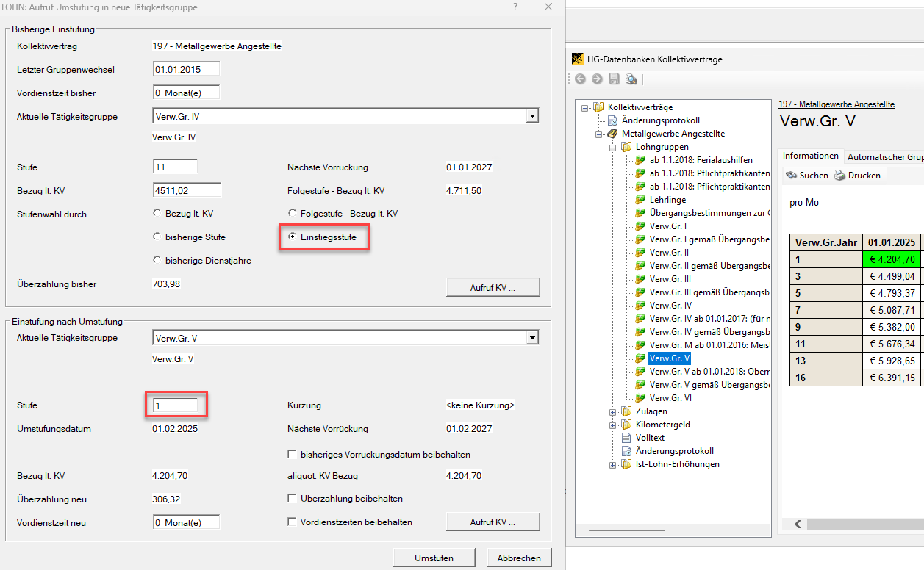The width and height of the screenshot is (924, 570).
Task: Click the back navigation arrow icon
Action: click(x=580, y=79)
